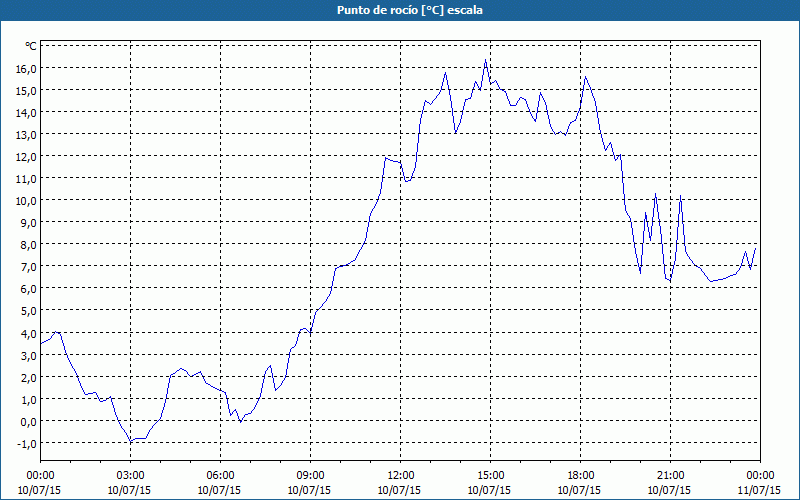
Task: Click the 10/07/15 date under 06:00
Action: (x=219, y=490)
